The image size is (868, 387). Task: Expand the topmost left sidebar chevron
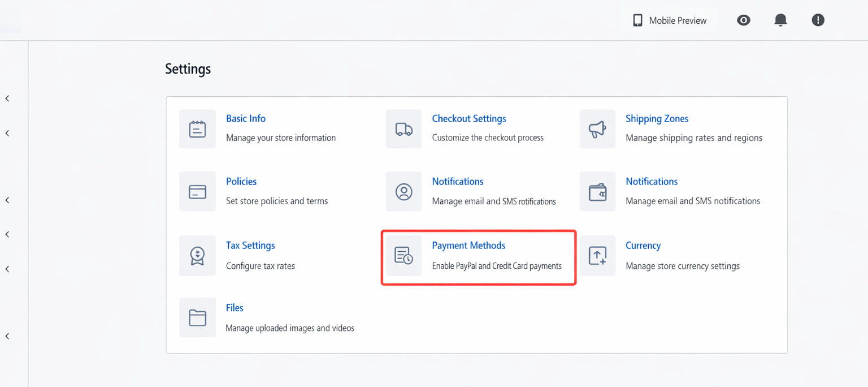(x=7, y=98)
